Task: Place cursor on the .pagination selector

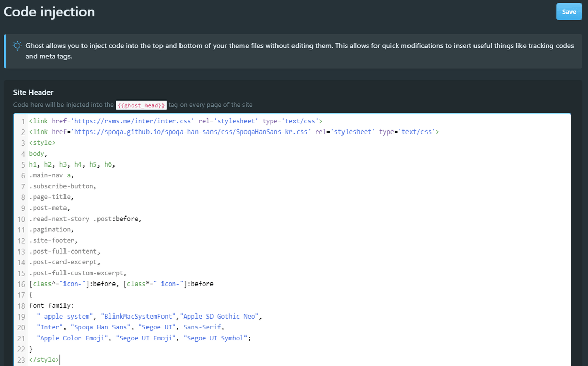Action: tap(51, 229)
